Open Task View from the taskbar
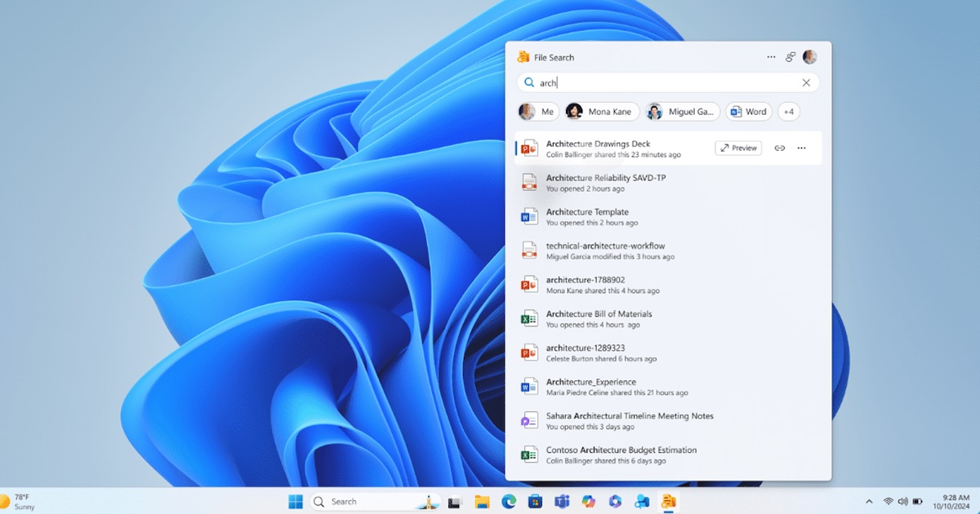The width and height of the screenshot is (980, 514). (455, 501)
